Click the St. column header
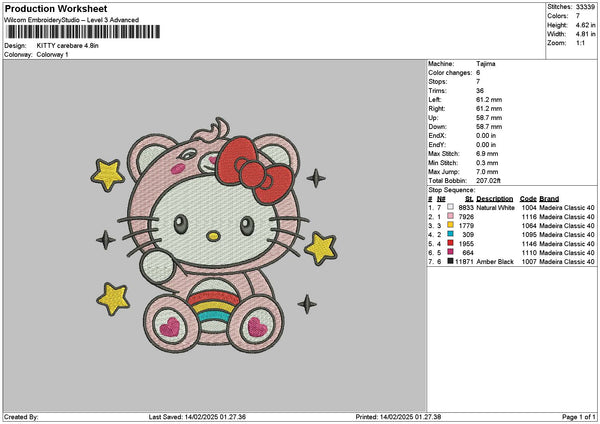This screenshot has height=424, width=600. pos(470,199)
